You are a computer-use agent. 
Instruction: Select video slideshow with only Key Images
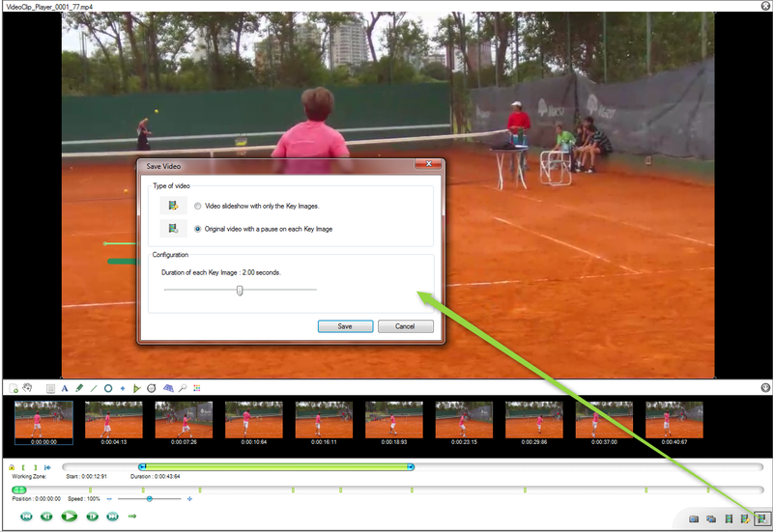[x=198, y=206]
